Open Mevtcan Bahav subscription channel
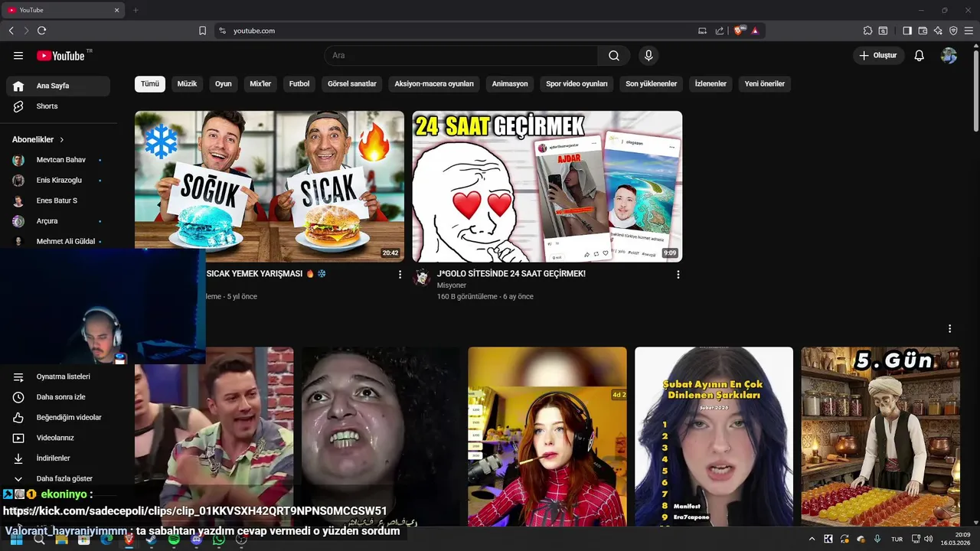The image size is (980, 551). [58, 160]
